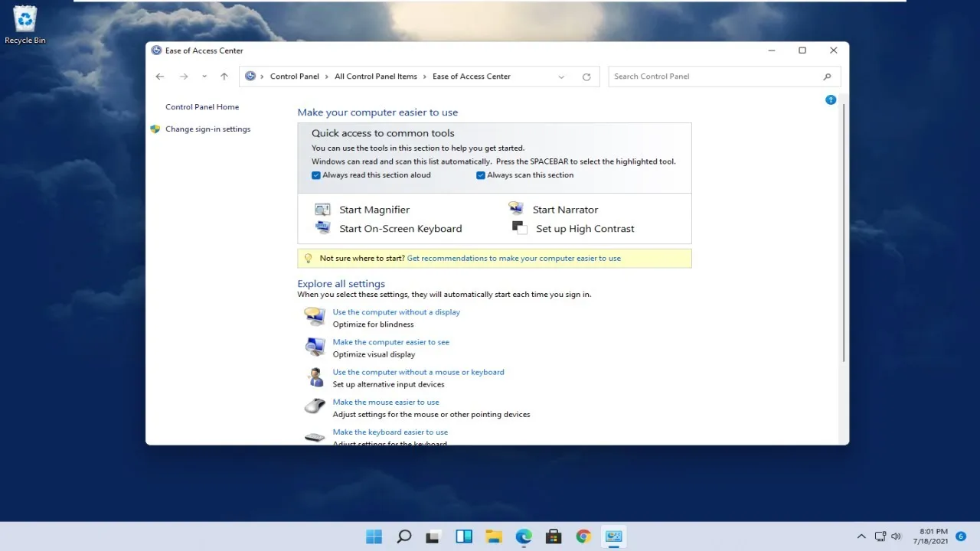Viewport: 980px width, 551px height.
Task: Expand the address bar history dropdown
Action: pos(561,77)
